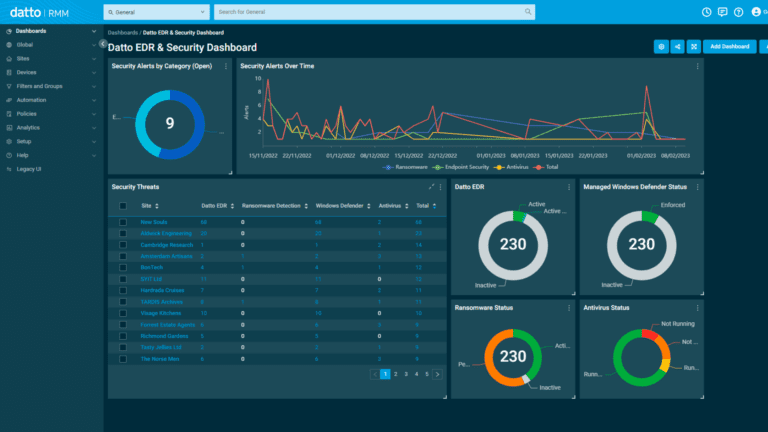
Task: Toggle the Endpoint Security legend marker
Action: (437, 168)
